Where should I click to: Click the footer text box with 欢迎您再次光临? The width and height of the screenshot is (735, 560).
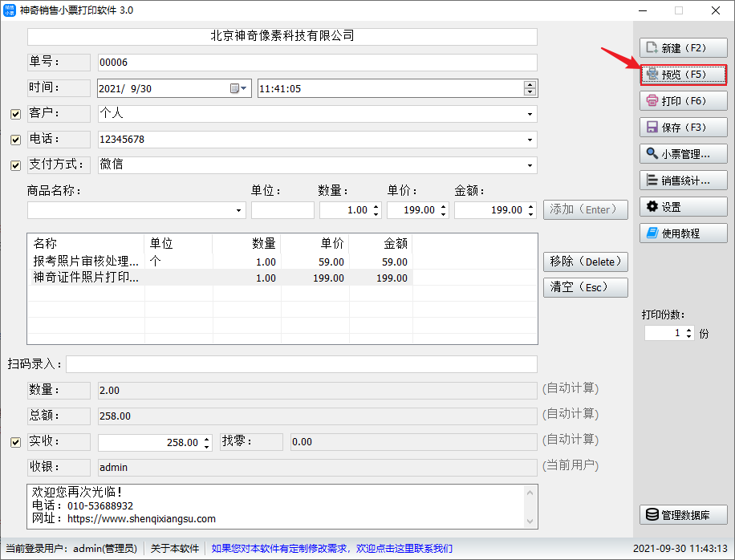tap(282, 506)
